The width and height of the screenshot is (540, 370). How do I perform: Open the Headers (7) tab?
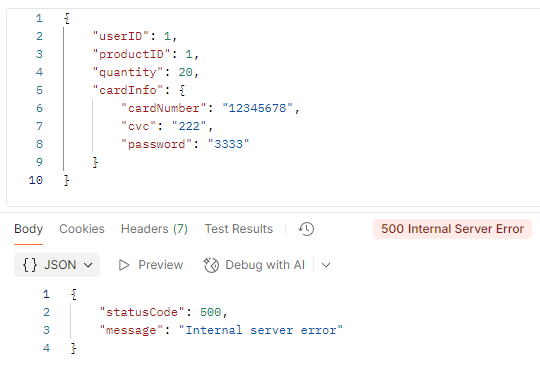(x=154, y=229)
